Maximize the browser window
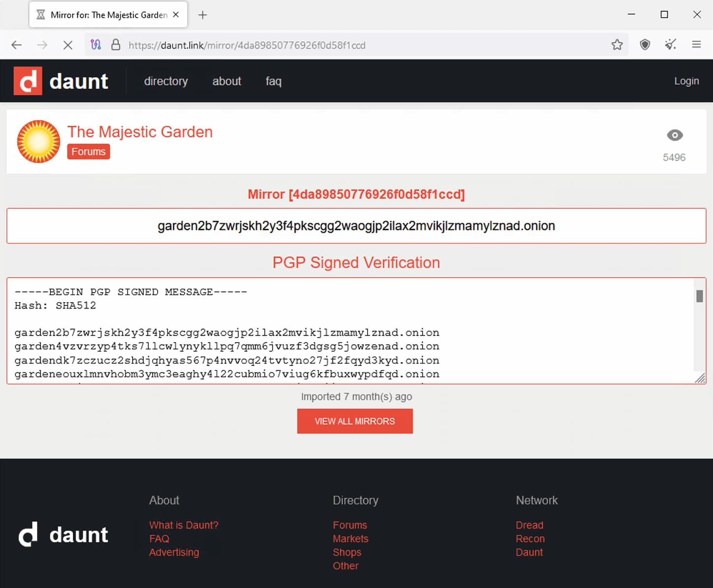 click(x=664, y=15)
